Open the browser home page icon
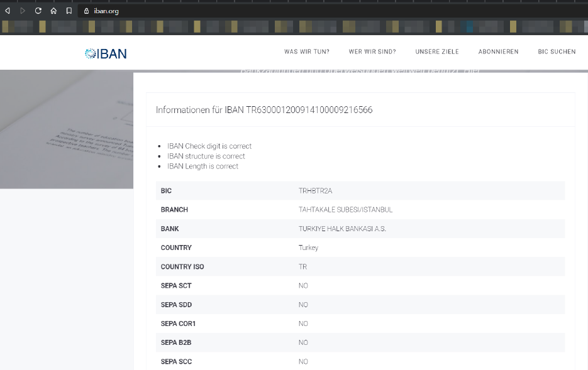Viewport: 588px width, 370px height. pyautogui.click(x=53, y=11)
